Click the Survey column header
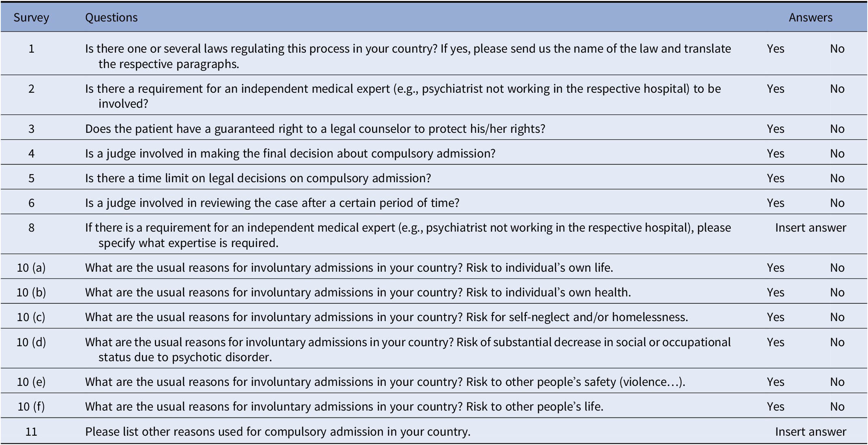Screen dimensions: 868x445 (x=31, y=18)
